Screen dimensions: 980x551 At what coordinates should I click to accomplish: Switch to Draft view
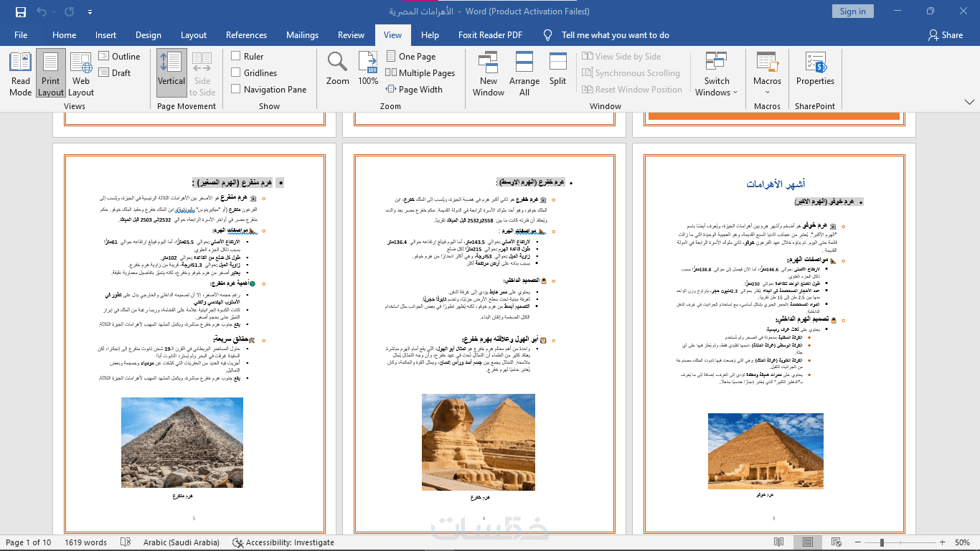(115, 72)
